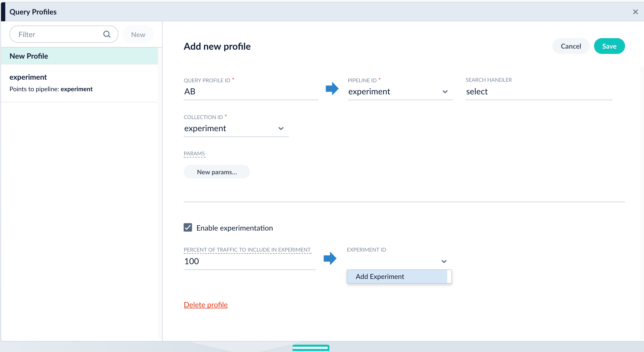Click the New button next to Filter
644x352 pixels.
tap(138, 34)
